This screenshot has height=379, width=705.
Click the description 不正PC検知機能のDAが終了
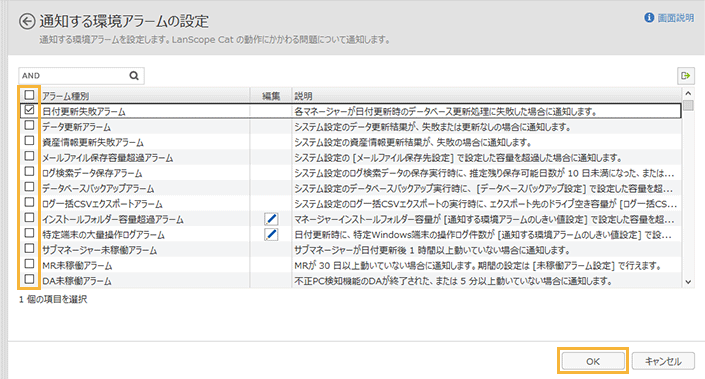tap(453, 281)
